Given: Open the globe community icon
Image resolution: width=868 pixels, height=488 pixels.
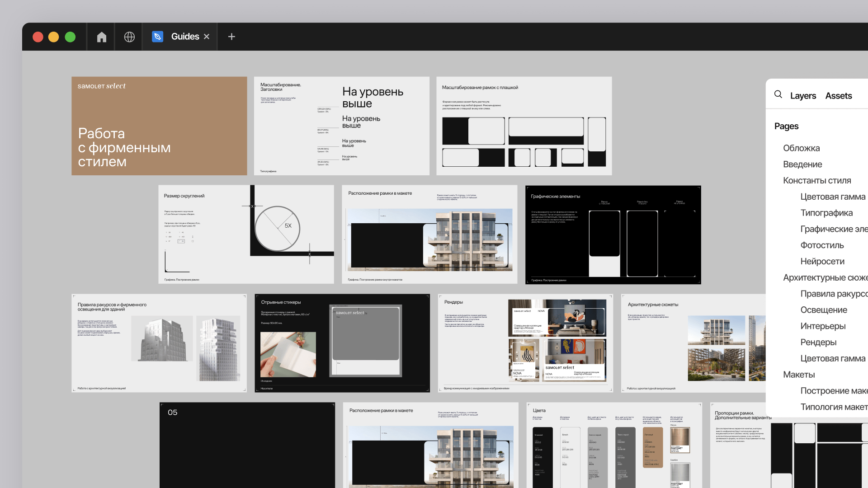Looking at the screenshot, I should (129, 37).
